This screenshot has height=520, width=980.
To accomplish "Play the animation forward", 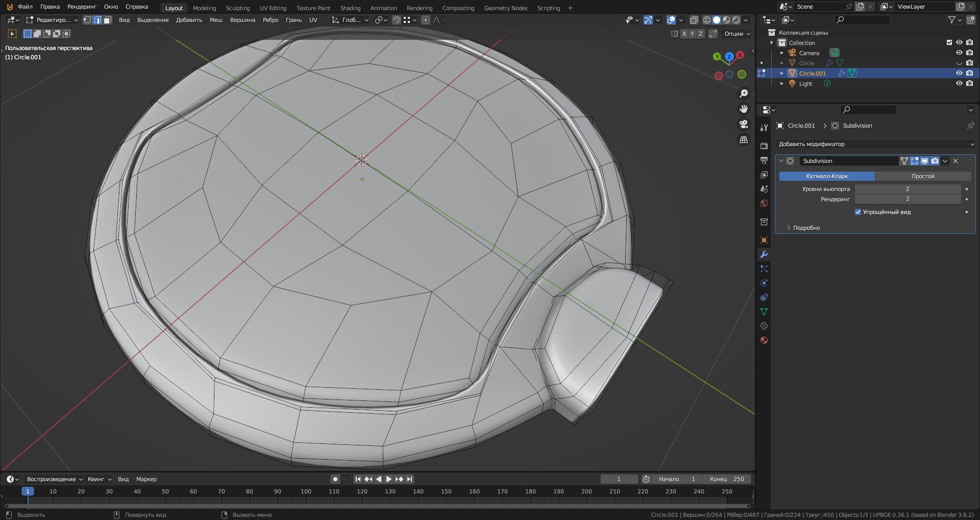I will pyautogui.click(x=388, y=479).
